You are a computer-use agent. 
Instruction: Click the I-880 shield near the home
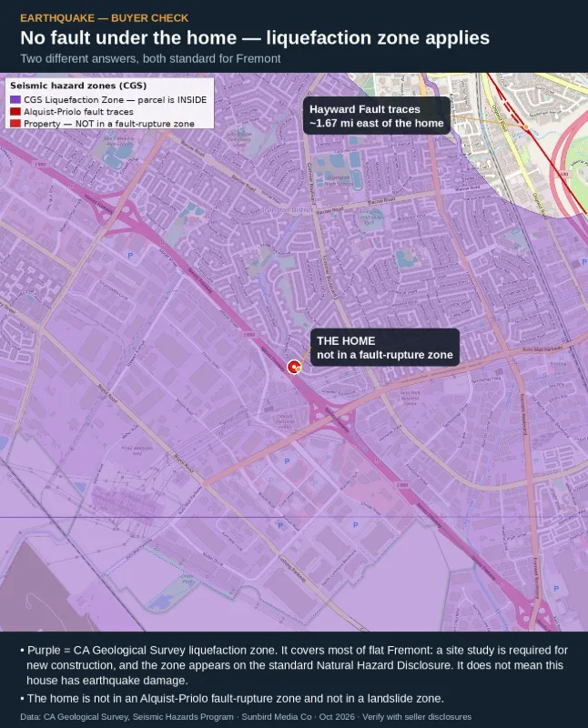[249, 334]
